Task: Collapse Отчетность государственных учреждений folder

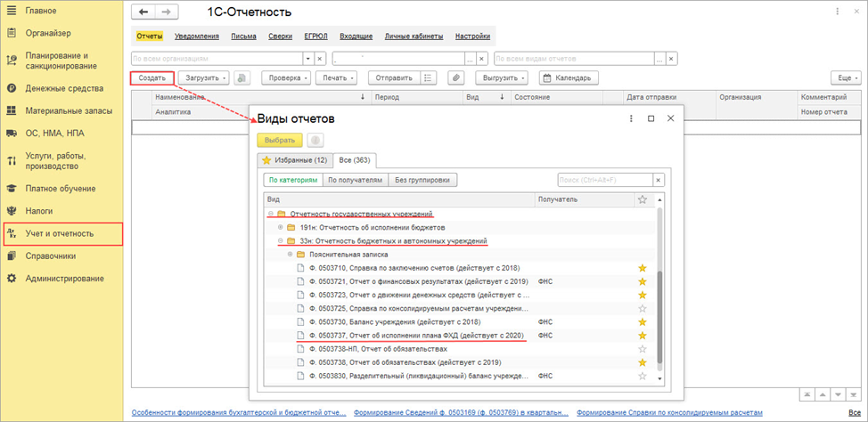Action: 271,214
